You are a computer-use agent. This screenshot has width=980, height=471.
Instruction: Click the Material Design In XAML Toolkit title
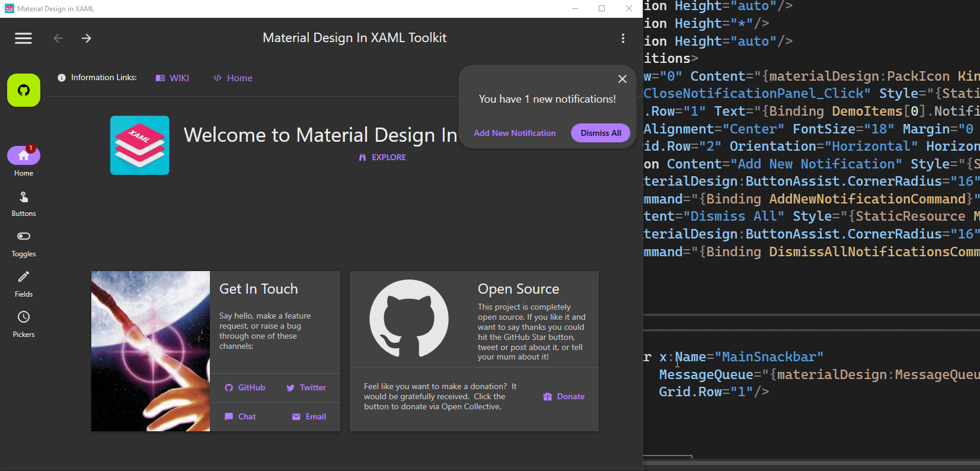[355, 37]
